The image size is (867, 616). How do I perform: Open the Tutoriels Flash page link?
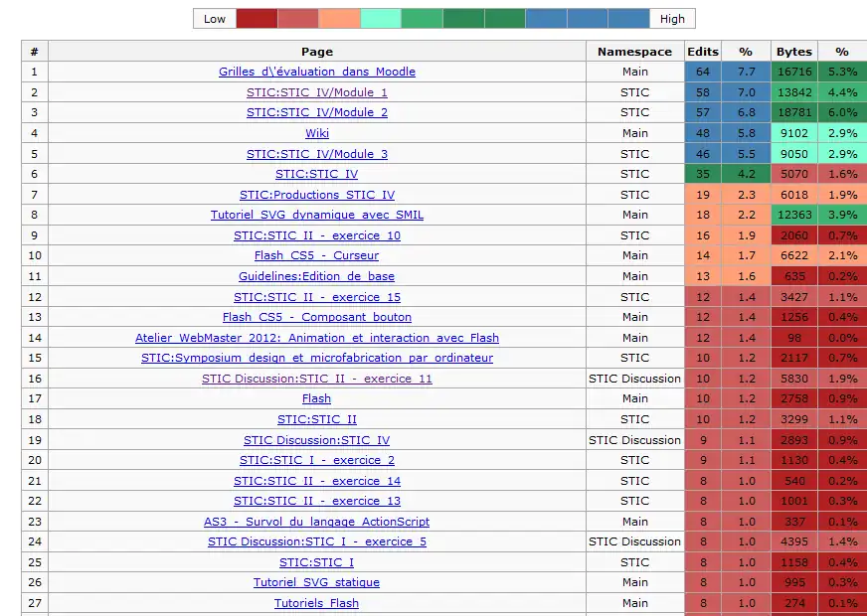(317, 603)
